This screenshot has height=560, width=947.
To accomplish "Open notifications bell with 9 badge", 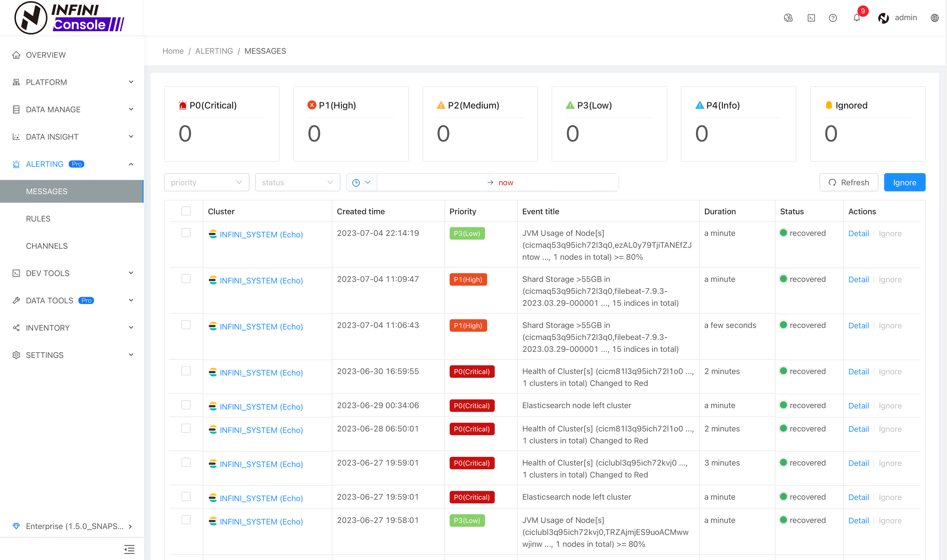I will click(857, 18).
